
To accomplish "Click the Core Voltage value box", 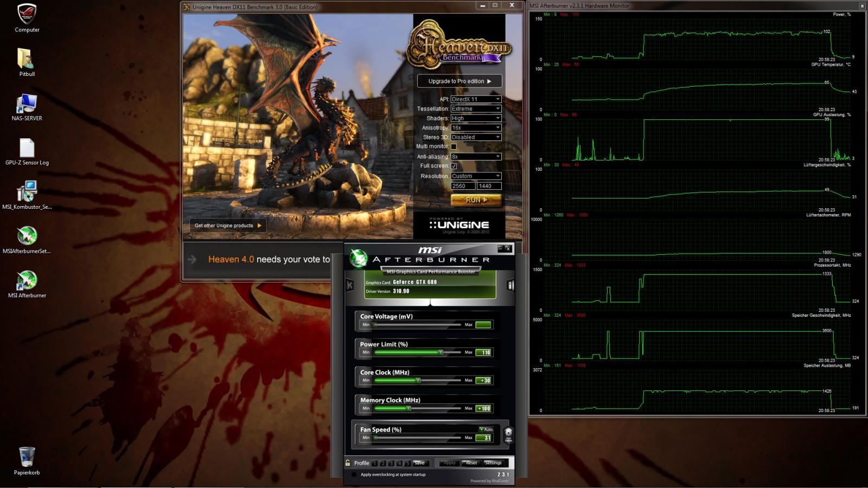I will pyautogui.click(x=483, y=325).
